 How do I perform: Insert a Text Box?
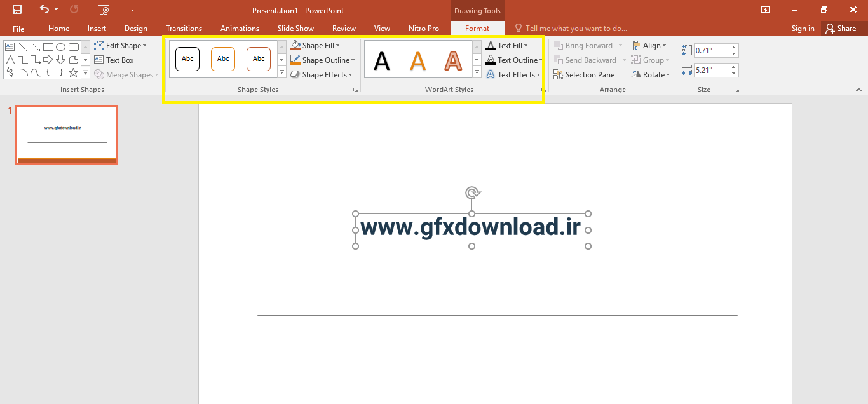[114, 60]
